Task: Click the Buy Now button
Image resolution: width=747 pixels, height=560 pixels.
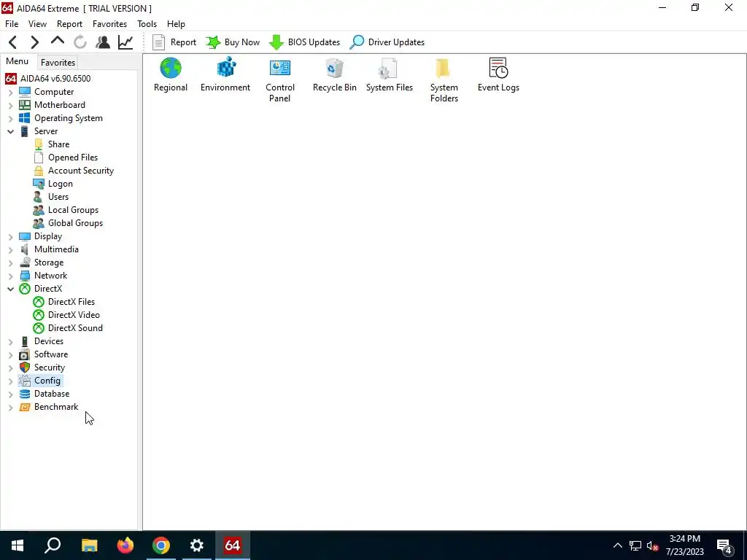Action: 233,42
